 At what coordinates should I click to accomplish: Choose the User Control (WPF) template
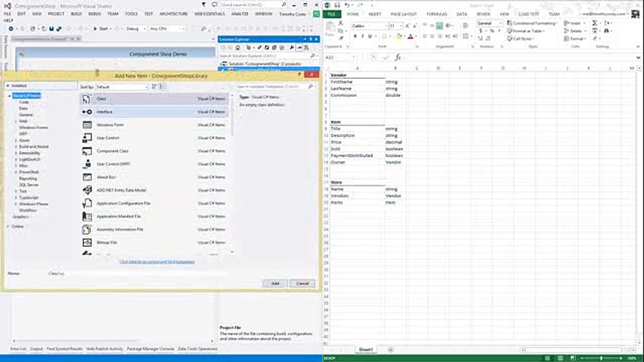coord(154,164)
